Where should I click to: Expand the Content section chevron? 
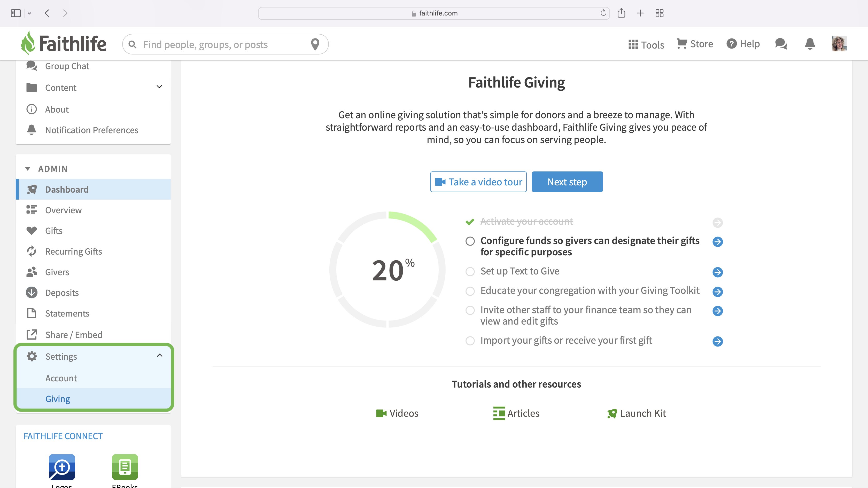coord(159,87)
